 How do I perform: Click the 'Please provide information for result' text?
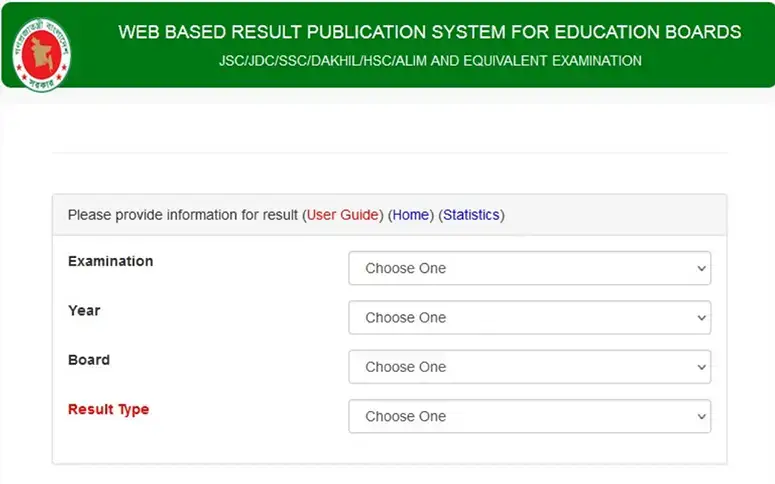(x=183, y=215)
